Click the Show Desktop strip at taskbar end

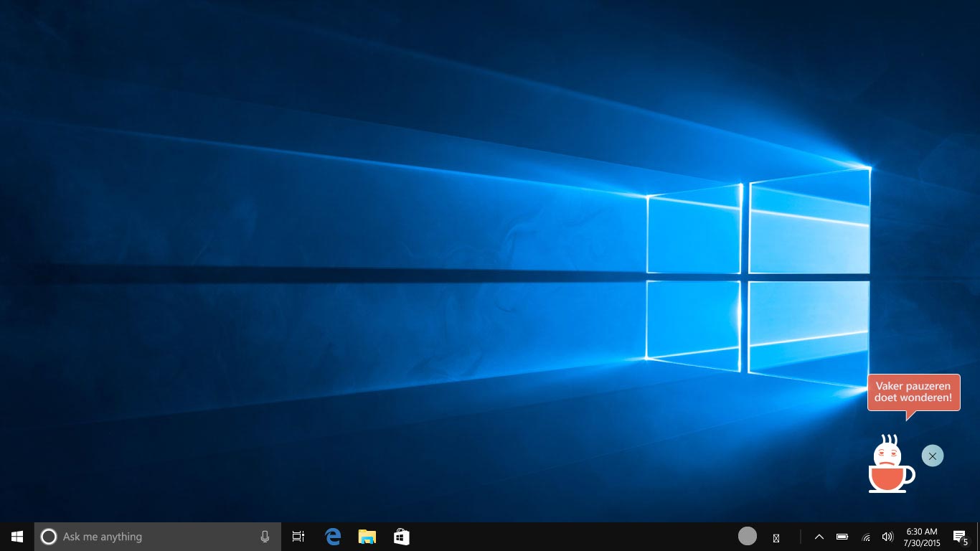click(977, 537)
